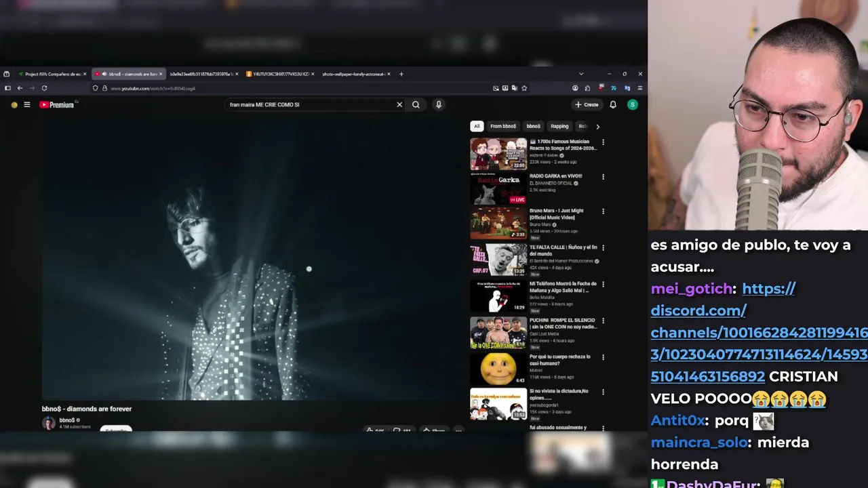The width and height of the screenshot is (868, 488).
Task: Click the translate page icon in address bar
Action: (515, 88)
